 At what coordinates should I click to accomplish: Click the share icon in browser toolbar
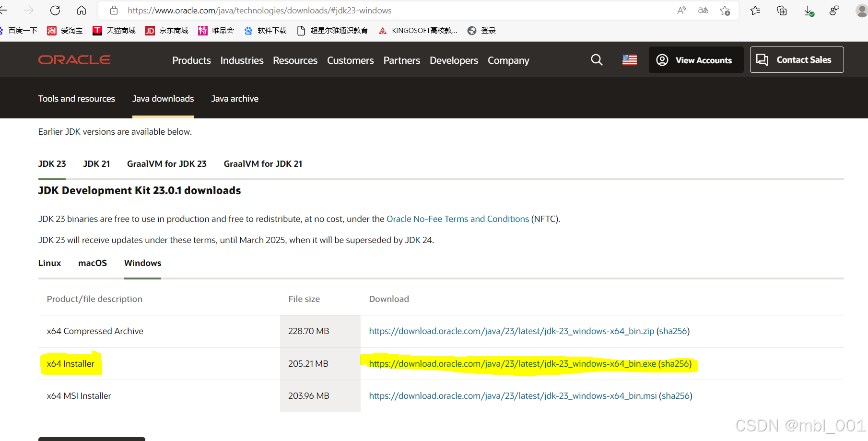coord(834,10)
